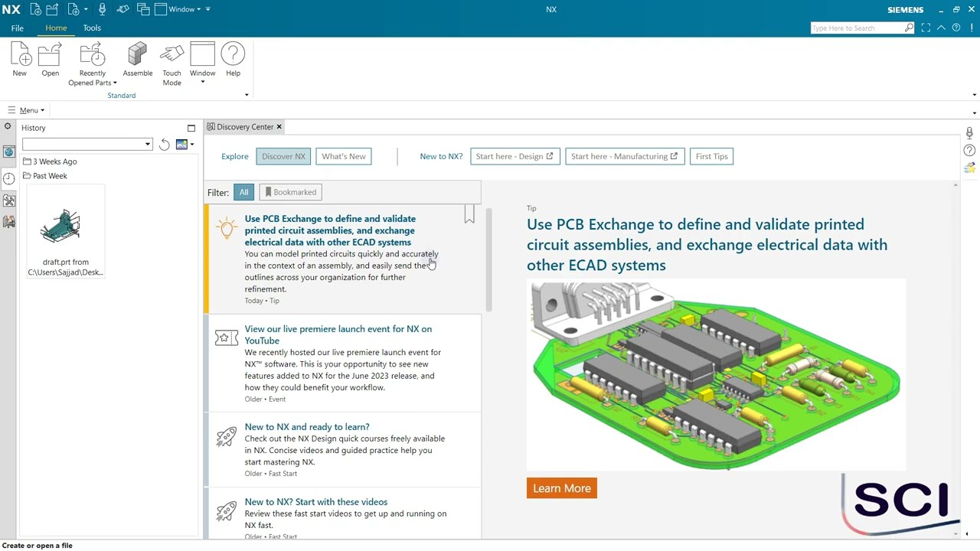Click the Open icon in the quick access toolbar

pos(52,9)
